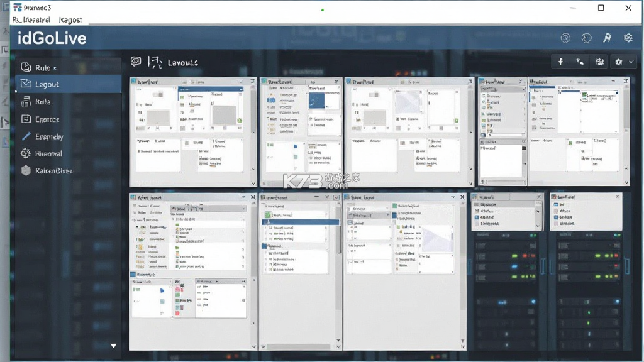Expand the sidebar using the bottom down arrow
The image size is (644, 362).
click(x=113, y=346)
